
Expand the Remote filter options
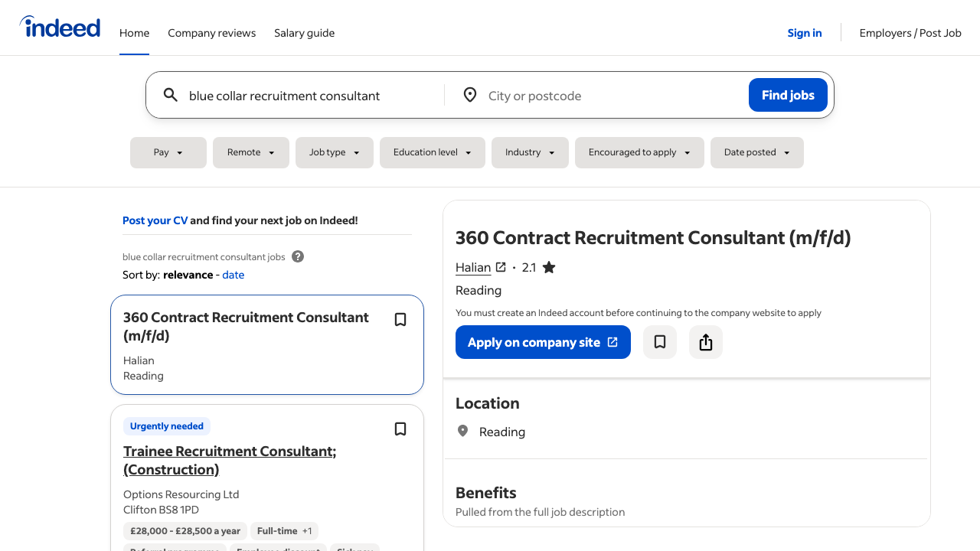tap(250, 152)
